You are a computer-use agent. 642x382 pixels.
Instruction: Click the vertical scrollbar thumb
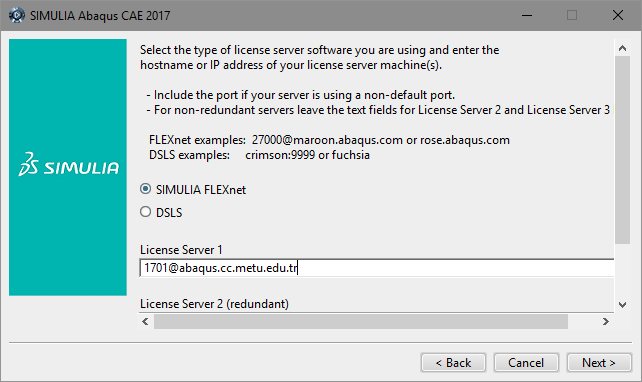pos(622,150)
